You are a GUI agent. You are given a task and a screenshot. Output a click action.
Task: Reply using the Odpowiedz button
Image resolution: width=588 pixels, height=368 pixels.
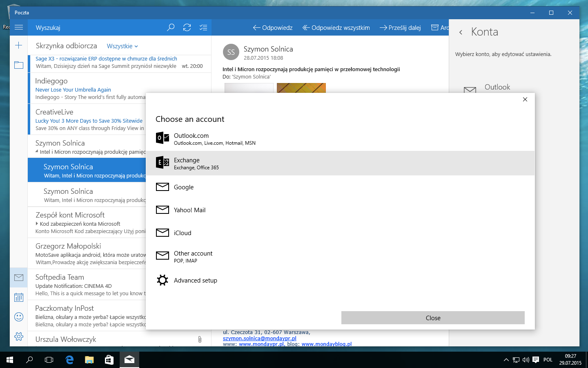273,27
